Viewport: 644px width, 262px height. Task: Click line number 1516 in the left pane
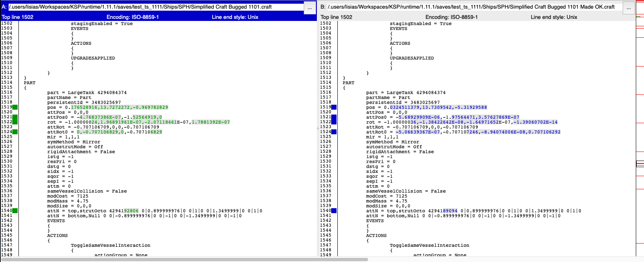pyautogui.click(x=7, y=92)
